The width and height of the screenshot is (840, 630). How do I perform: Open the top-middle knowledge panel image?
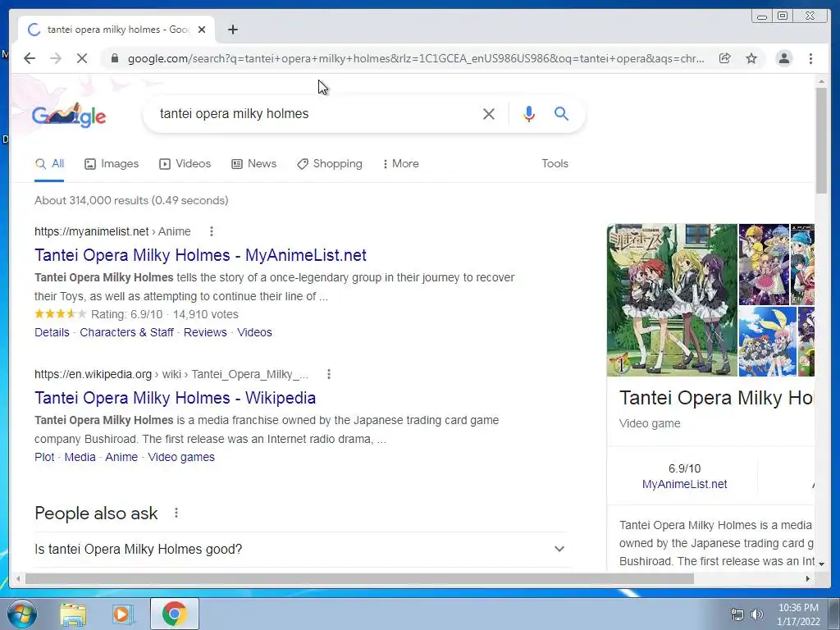[764, 264]
